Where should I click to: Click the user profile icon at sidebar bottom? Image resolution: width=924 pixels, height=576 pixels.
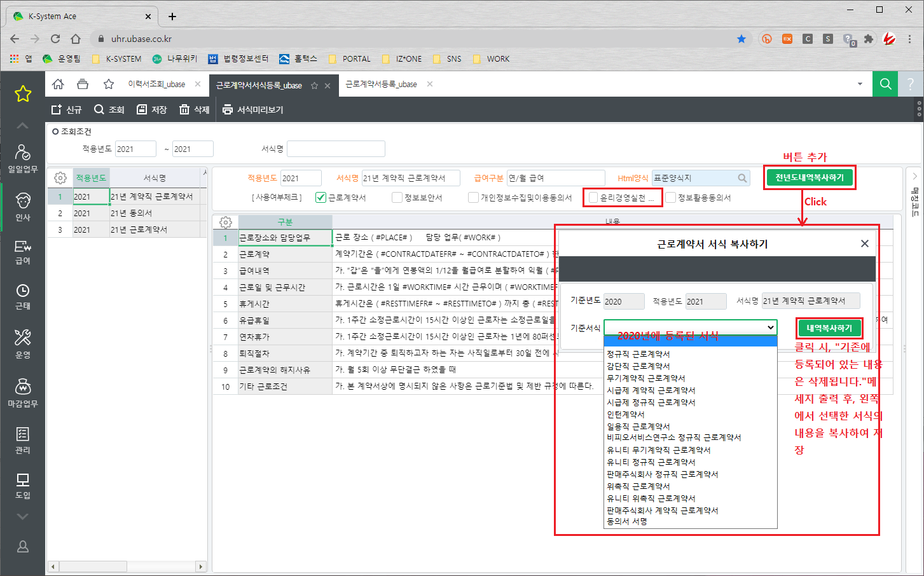(x=23, y=546)
